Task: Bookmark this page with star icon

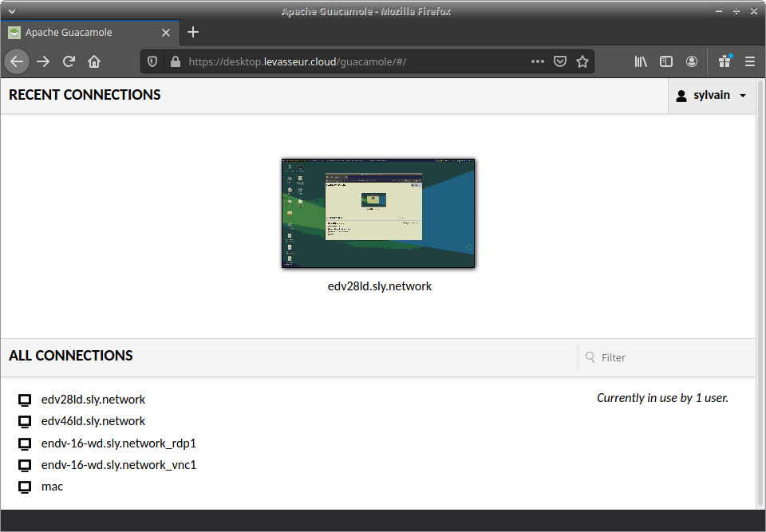Action: tap(582, 61)
